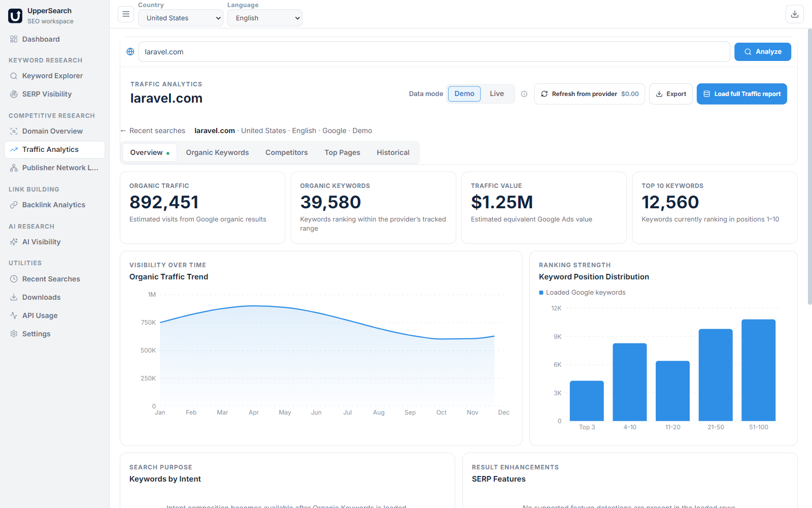Open Traffic Analytics in the sidebar
812x508 pixels.
tap(55, 149)
